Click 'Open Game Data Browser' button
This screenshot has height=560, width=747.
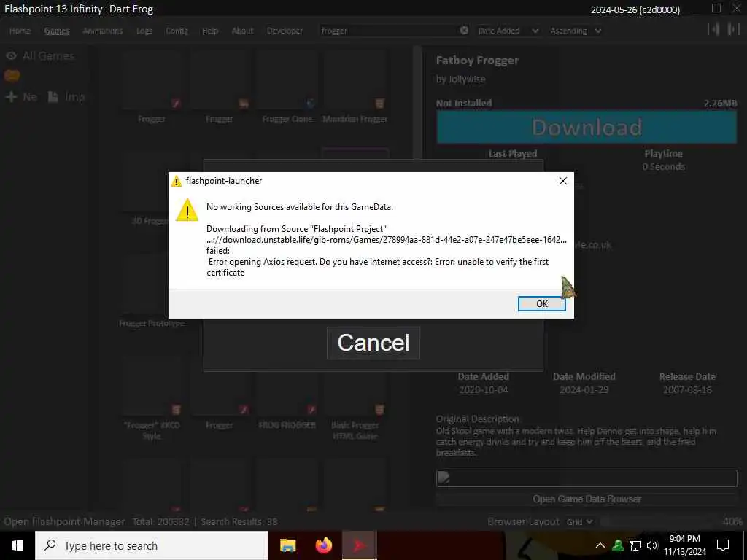tap(587, 499)
